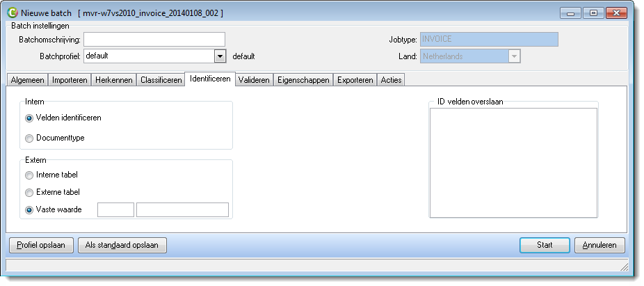Click the Jobtype field showing INVOICE

[x=489, y=40]
